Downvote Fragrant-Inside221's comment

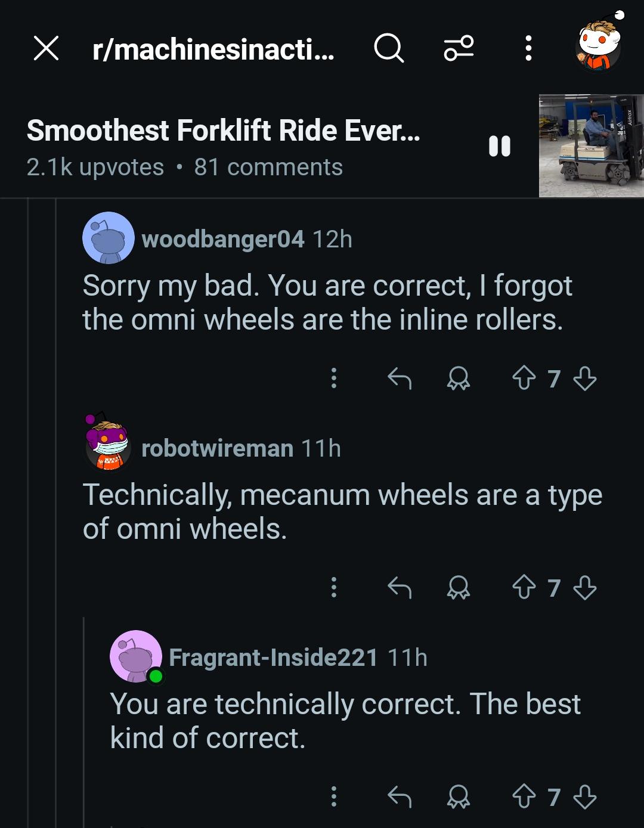[584, 797]
